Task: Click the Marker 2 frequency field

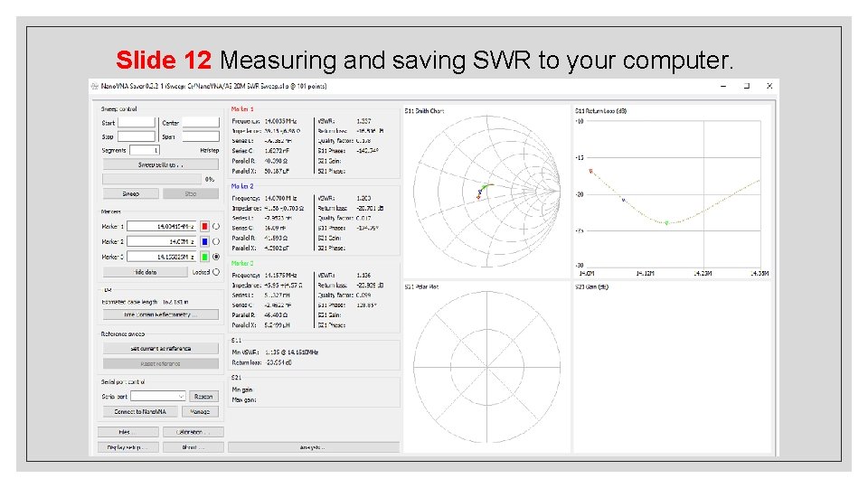Action: [162, 241]
